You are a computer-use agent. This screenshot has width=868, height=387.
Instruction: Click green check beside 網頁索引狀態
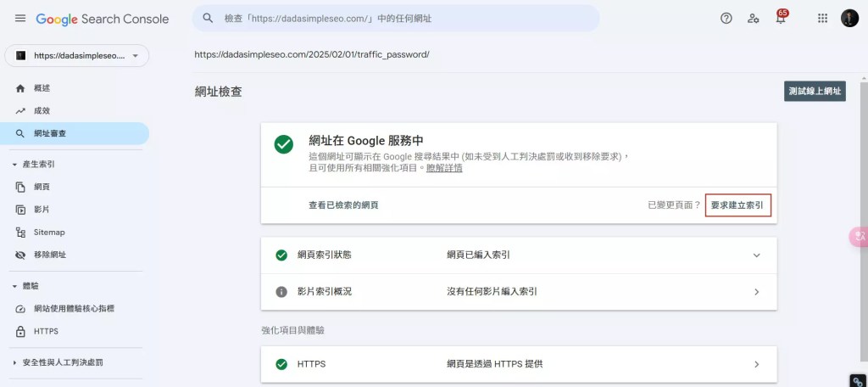281,255
